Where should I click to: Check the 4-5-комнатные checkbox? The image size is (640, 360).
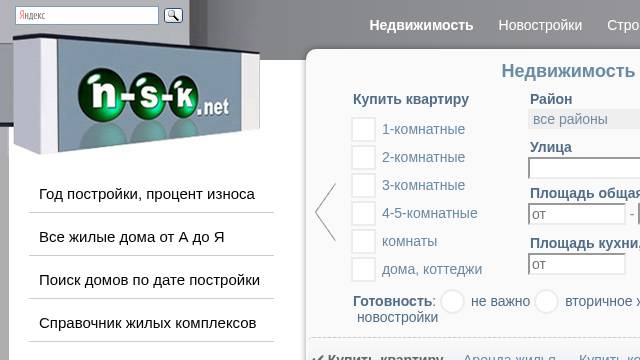click(363, 213)
